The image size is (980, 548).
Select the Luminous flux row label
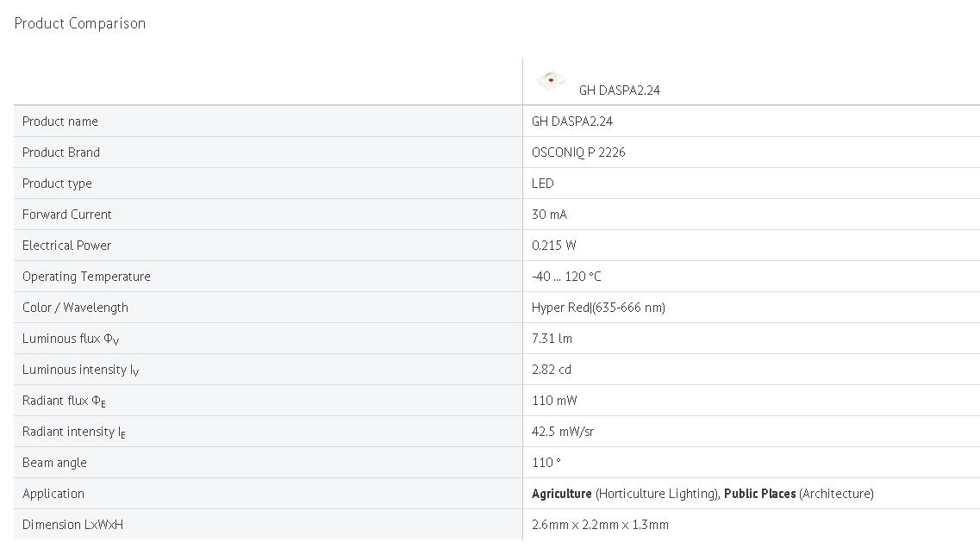pos(71,339)
